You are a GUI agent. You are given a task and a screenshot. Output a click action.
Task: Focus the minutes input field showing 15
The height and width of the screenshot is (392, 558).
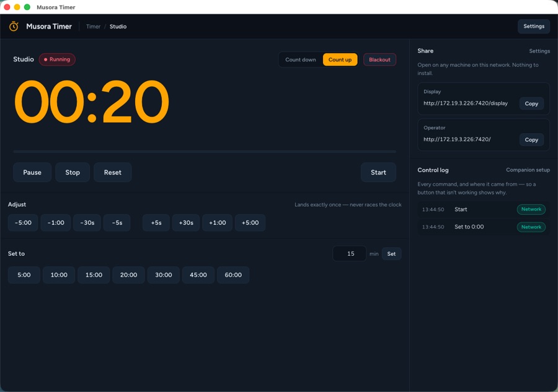tap(350, 254)
